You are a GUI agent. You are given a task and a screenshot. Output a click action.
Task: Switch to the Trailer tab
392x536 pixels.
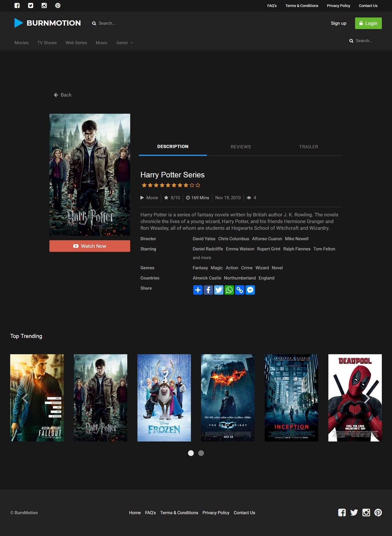tap(309, 147)
